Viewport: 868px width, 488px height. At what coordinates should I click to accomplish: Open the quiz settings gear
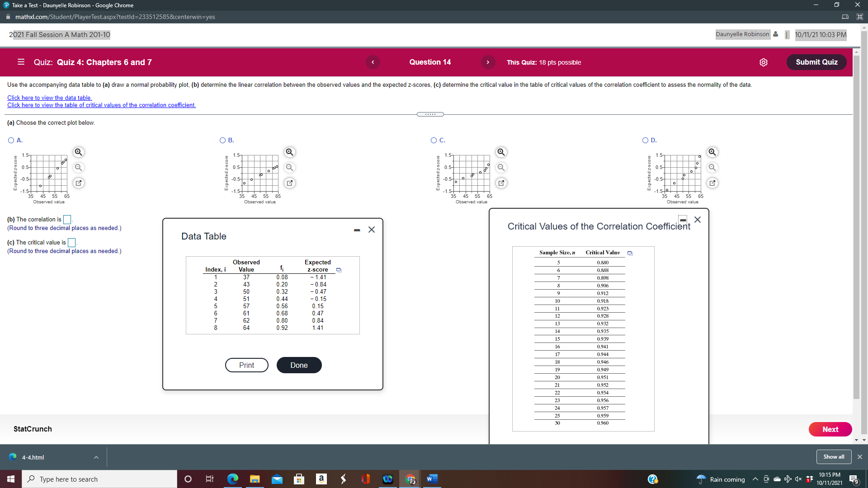pyautogui.click(x=764, y=62)
